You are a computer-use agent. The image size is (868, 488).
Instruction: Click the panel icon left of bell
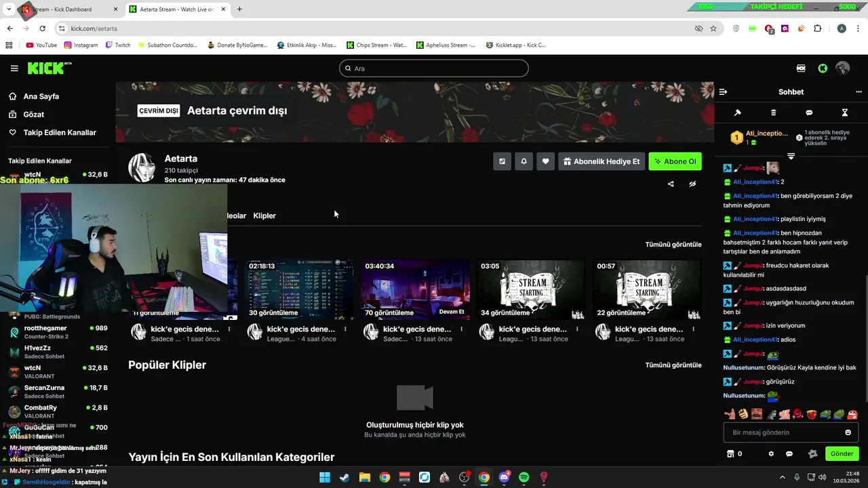pyautogui.click(x=502, y=161)
